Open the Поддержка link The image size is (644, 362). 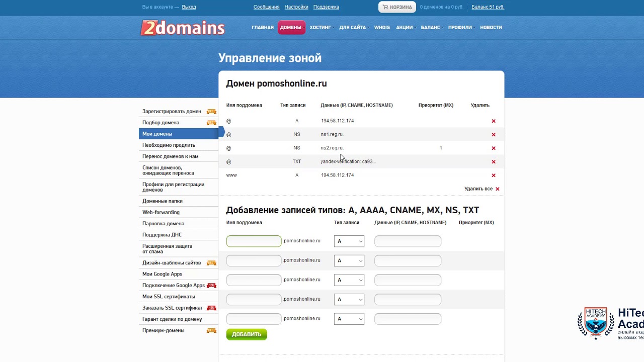[x=326, y=7]
